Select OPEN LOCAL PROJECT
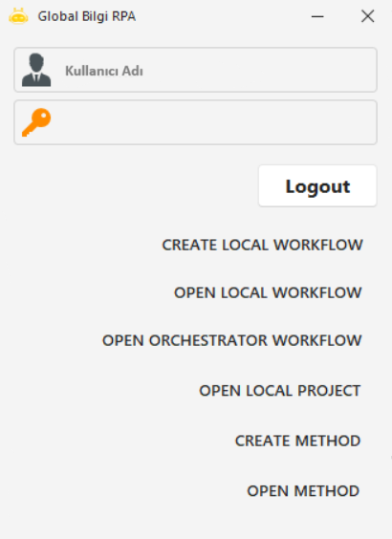This screenshot has width=392, height=539. [280, 391]
